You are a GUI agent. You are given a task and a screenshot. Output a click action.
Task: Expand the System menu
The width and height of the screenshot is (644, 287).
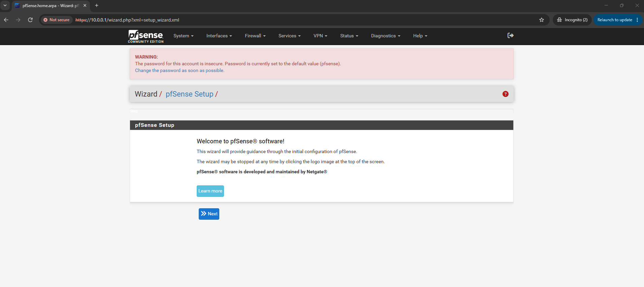coord(184,36)
